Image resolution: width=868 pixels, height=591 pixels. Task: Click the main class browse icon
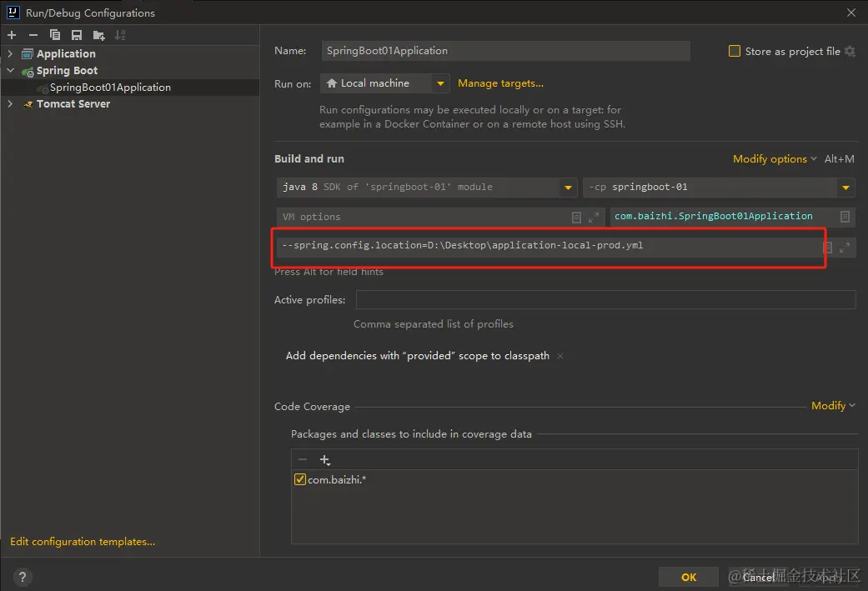845,217
